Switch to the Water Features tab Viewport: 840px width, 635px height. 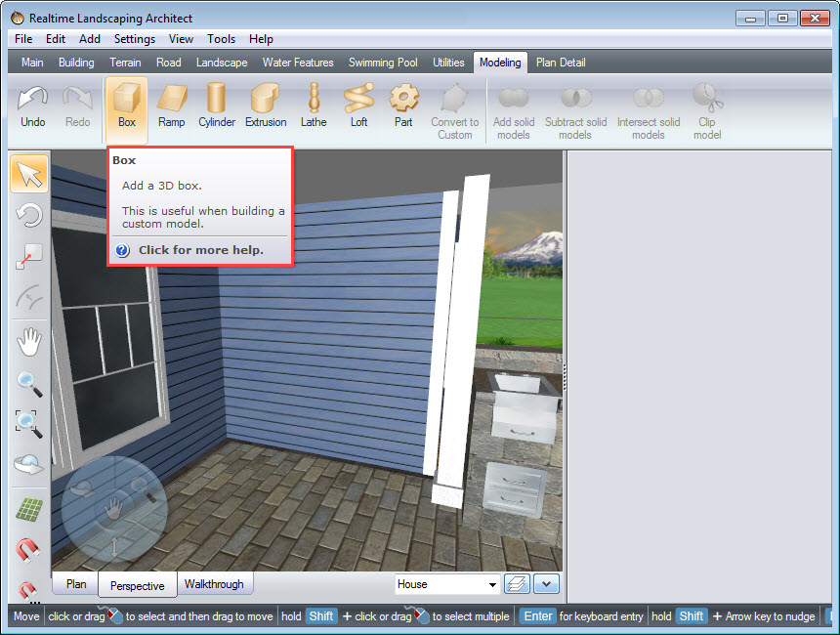[298, 63]
